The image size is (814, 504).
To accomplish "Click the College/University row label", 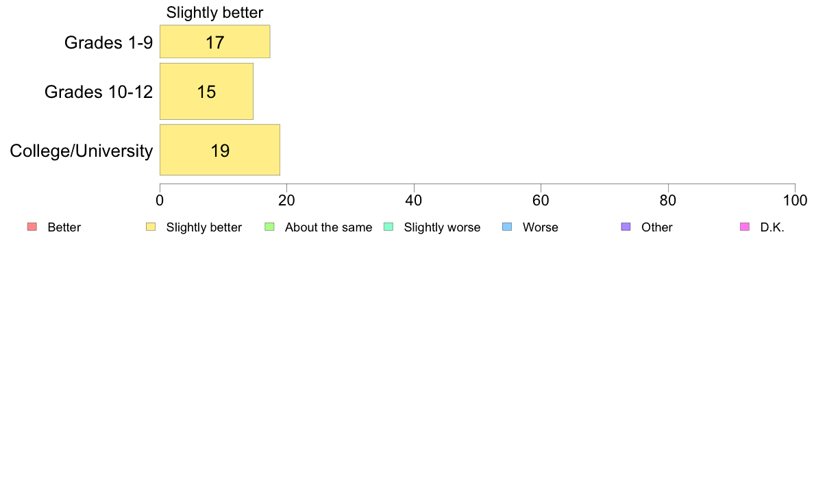I will coord(82,151).
